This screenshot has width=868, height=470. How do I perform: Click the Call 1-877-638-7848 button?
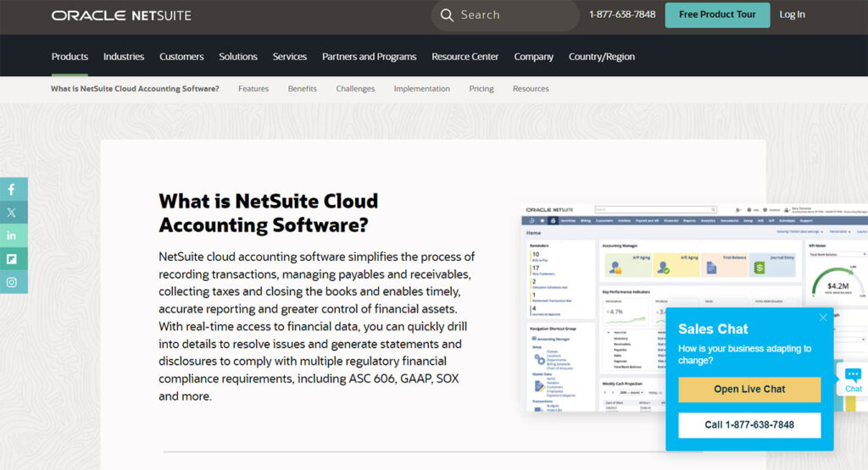point(749,424)
